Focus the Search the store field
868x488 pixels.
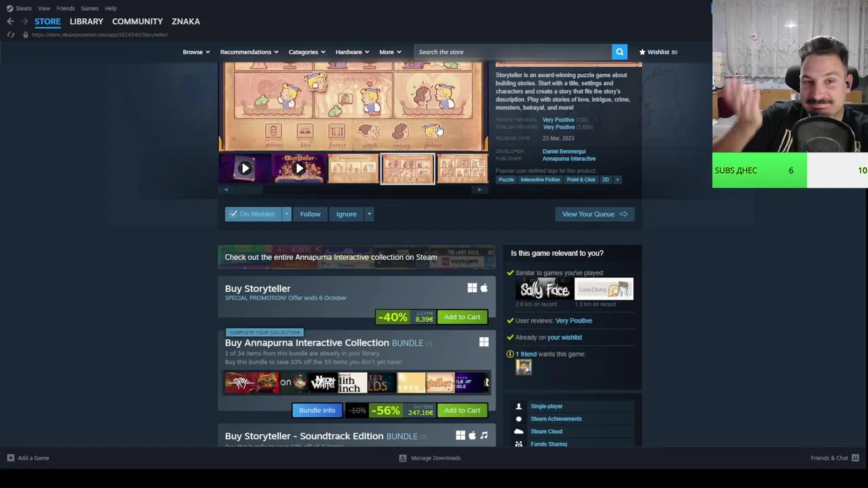pos(513,52)
